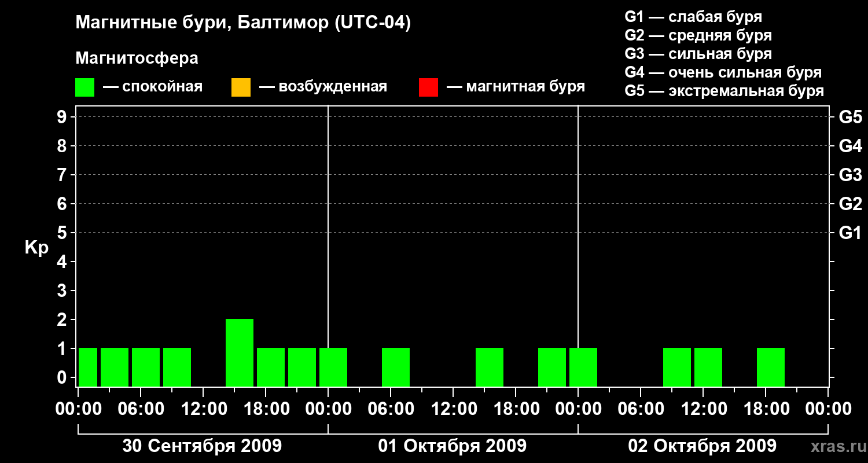Click the 21:00–00:00 bar on 30 Сентября

302,367
